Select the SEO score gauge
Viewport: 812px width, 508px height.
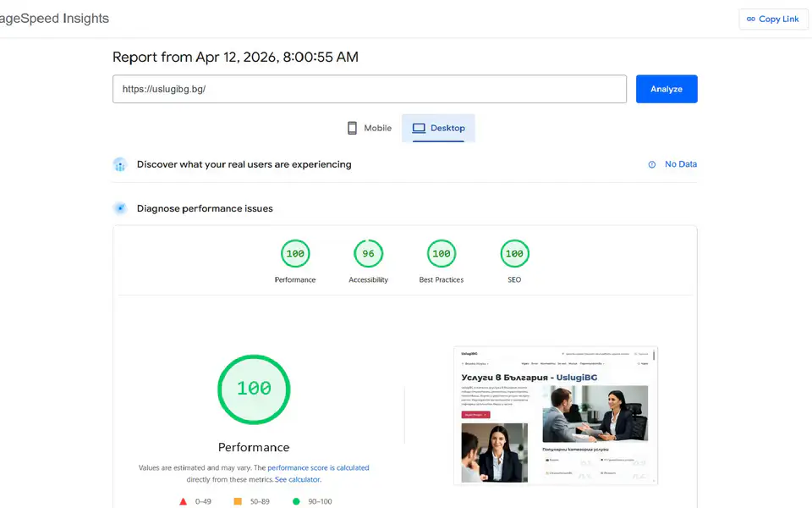[x=514, y=254]
